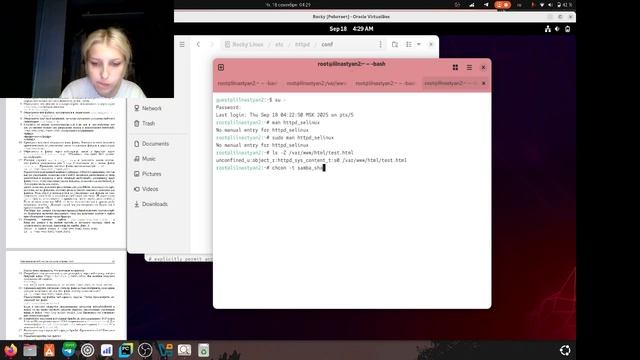Open Rocky Linux path segment
This screenshot has width=640, height=360.
pos(244,44)
